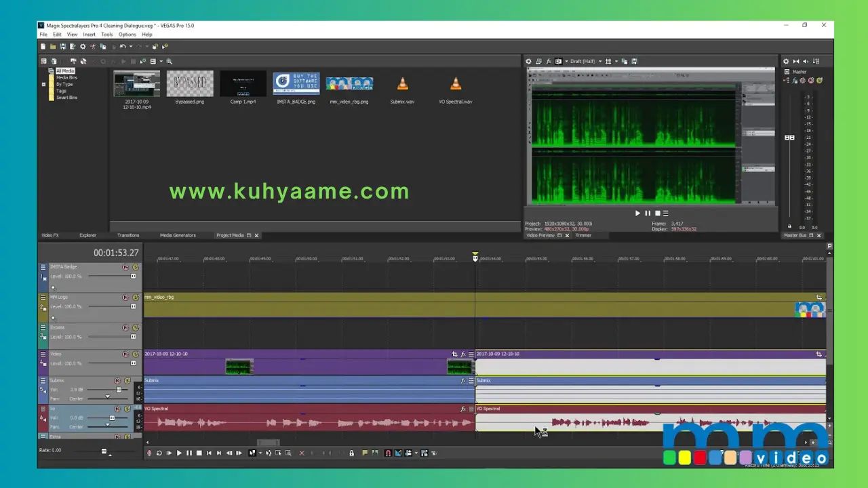Click the New project icon
The height and width of the screenshot is (488, 868).
pos(43,47)
